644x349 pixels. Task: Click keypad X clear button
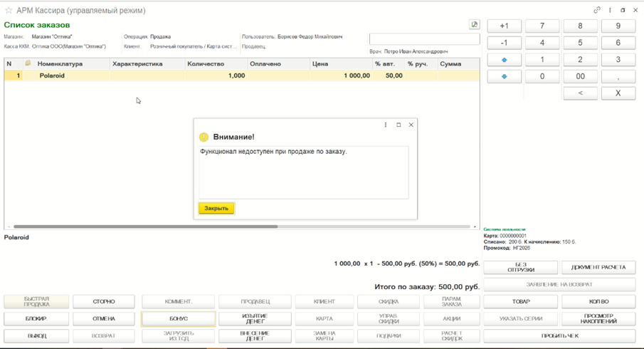[618, 93]
